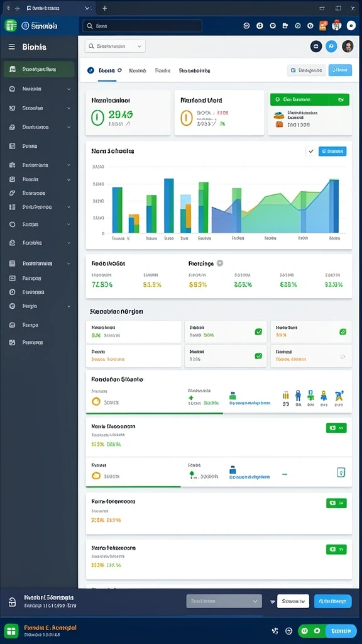This screenshot has width=362, height=644.
Task: Click the blue button in bottom bar
Action: [x=333, y=601]
